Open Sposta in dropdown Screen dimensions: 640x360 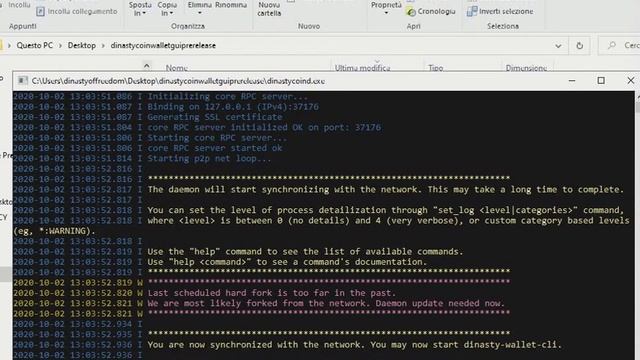point(140,9)
